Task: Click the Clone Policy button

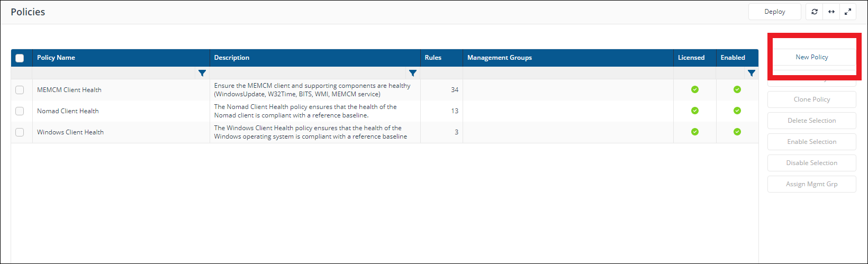Action: coord(811,99)
